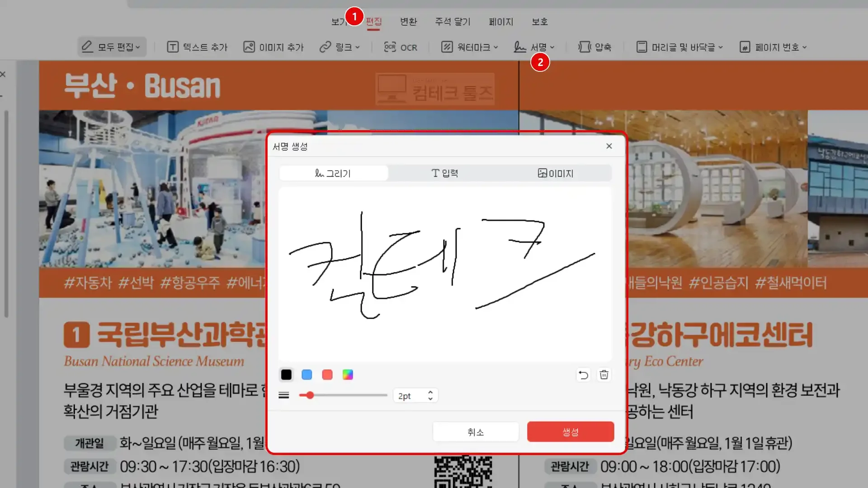Click the 취소 cancel button

click(x=476, y=432)
